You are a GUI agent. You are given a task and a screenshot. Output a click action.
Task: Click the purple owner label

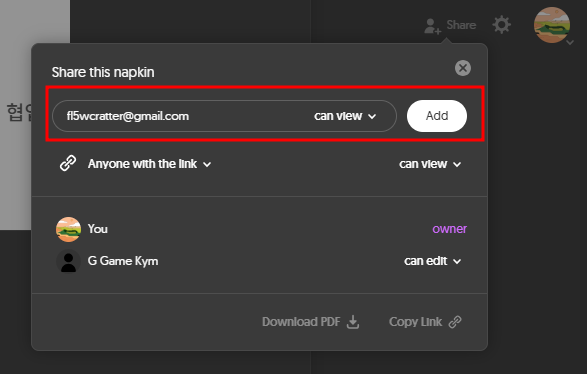449,229
